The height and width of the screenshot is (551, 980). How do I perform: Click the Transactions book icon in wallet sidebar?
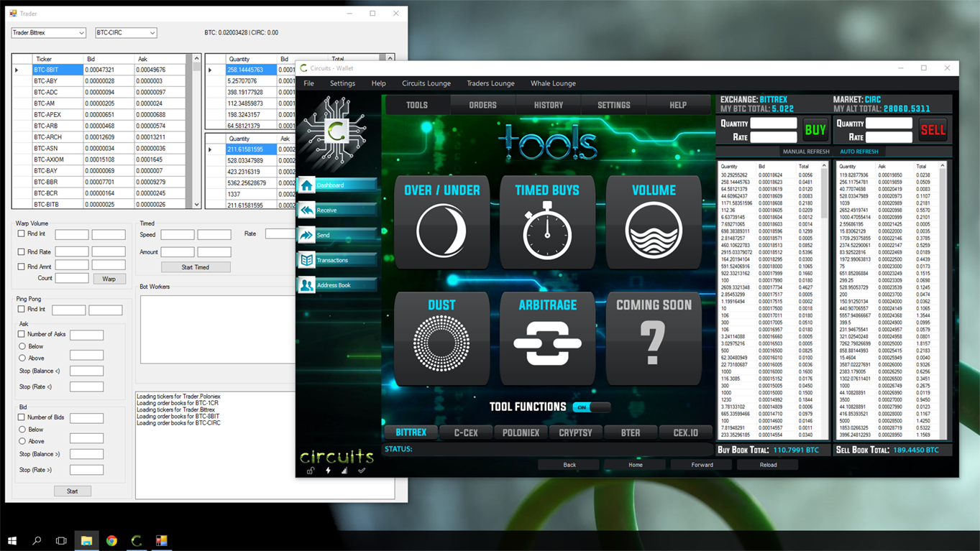(x=307, y=260)
